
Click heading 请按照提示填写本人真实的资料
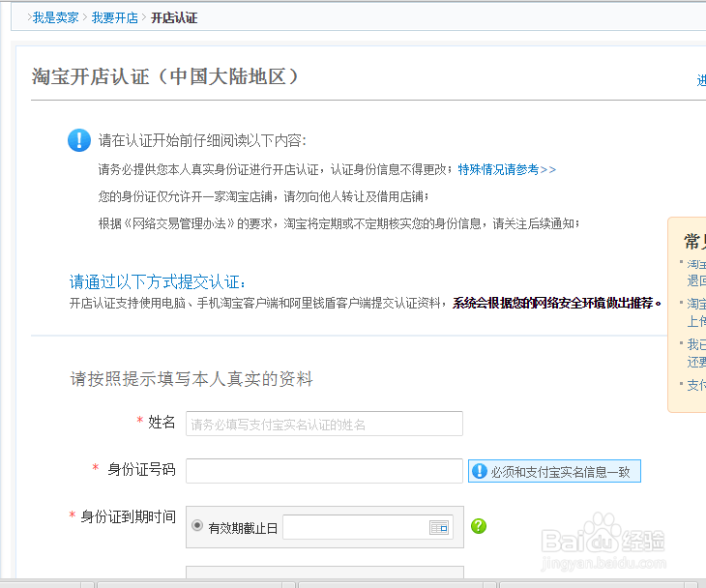tap(191, 379)
